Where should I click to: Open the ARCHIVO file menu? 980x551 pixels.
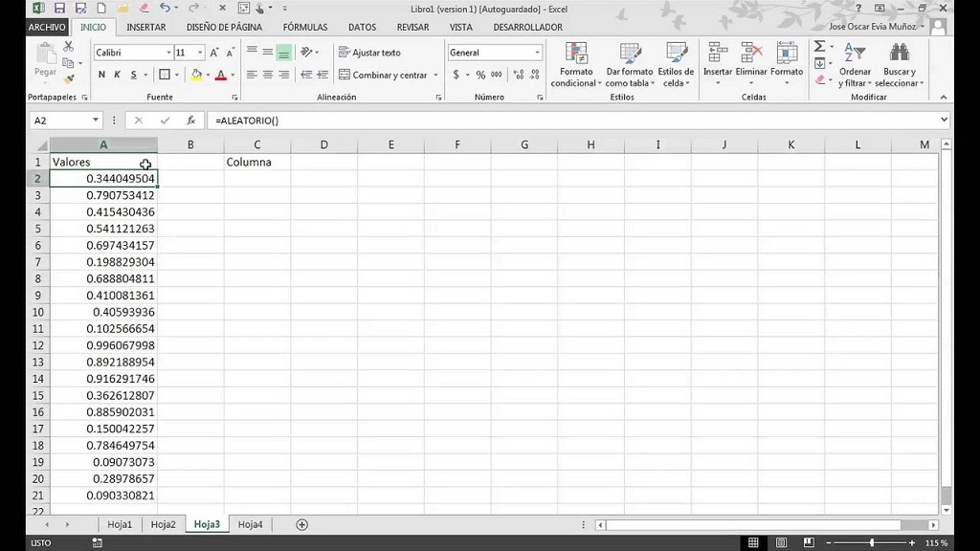(47, 27)
